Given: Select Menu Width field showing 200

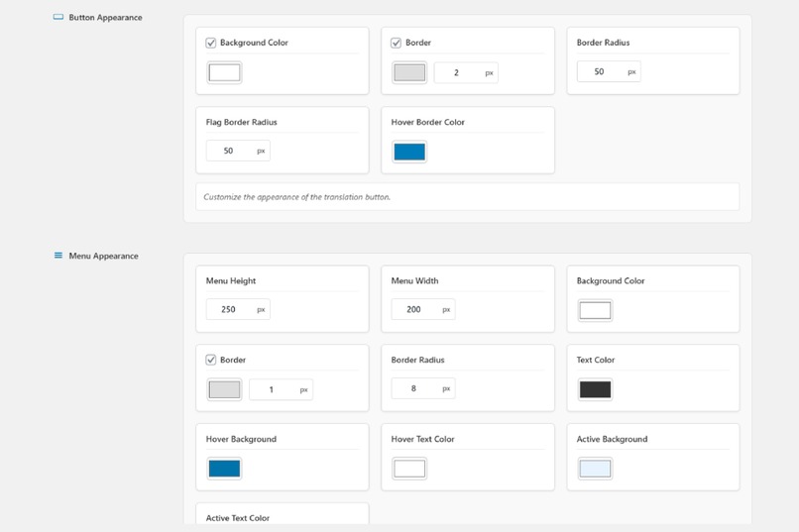Looking at the screenshot, I should (x=423, y=309).
